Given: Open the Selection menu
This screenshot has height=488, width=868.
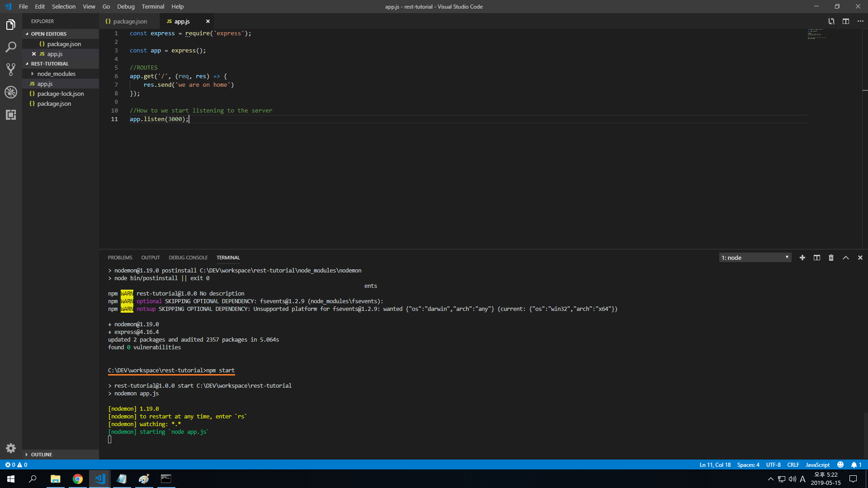Looking at the screenshot, I should coord(64,6).
